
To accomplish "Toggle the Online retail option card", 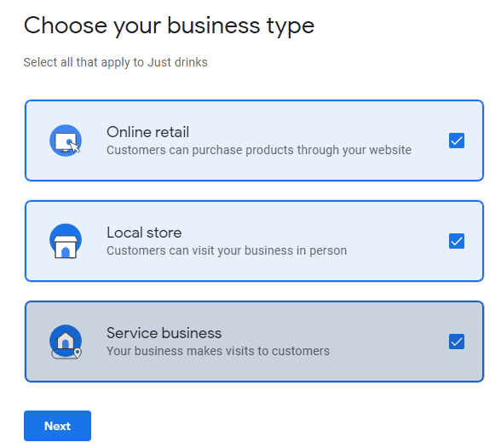I will [x=254, y=141].
